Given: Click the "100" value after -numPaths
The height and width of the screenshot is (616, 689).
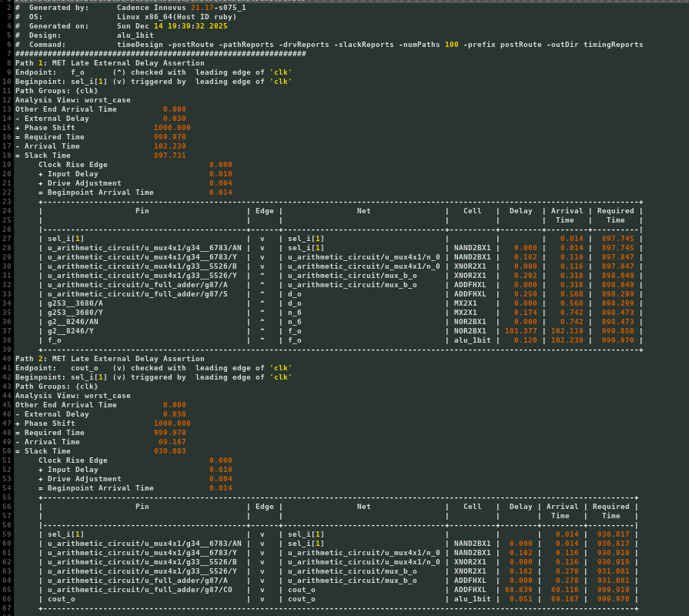Looking at the screenshot, I should click(x=451, y=45).
